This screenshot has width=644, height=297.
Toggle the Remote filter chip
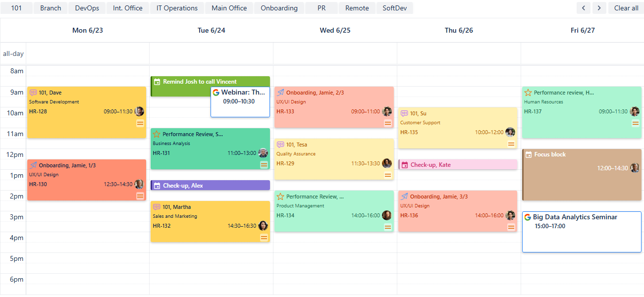coord(357,8)
